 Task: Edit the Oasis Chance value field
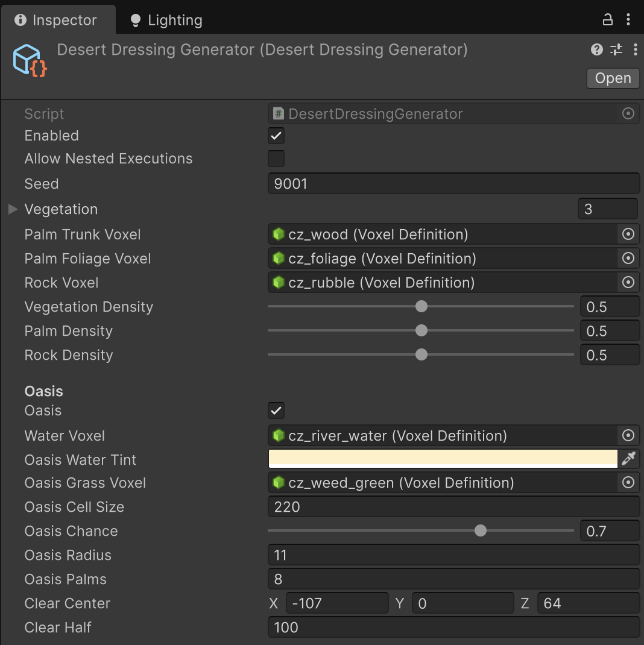(x=610, y=530)
